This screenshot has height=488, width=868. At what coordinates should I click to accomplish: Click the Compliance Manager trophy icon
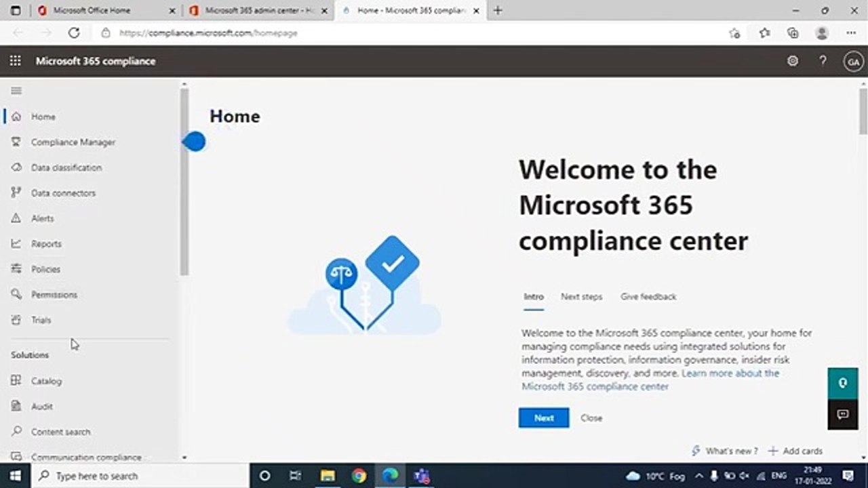point(16,142)
